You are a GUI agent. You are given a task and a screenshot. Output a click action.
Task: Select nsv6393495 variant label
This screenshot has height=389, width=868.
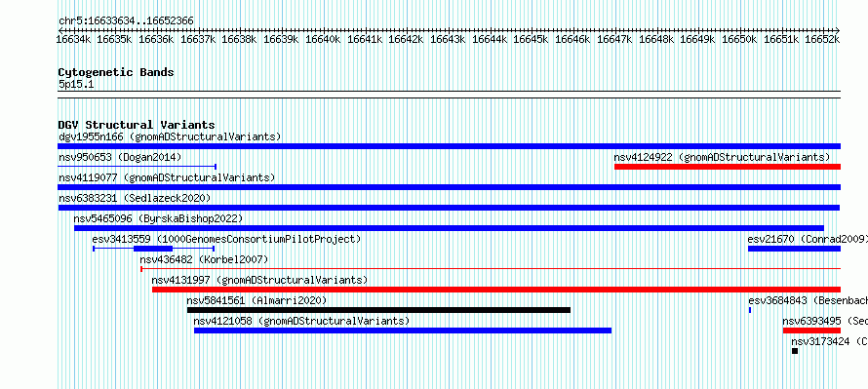(825, 321)
